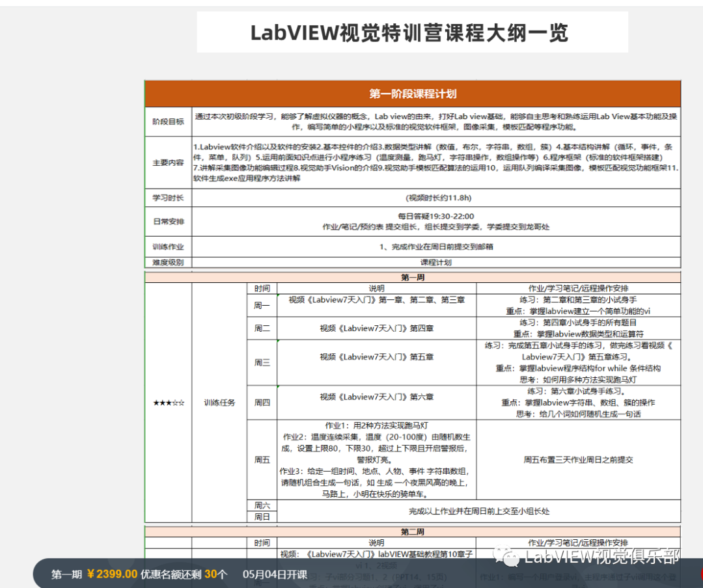Click 优惠名额还剩30个 in bottom bar
The width and height of the screenshot is (703, 588).
pos(184,574)
